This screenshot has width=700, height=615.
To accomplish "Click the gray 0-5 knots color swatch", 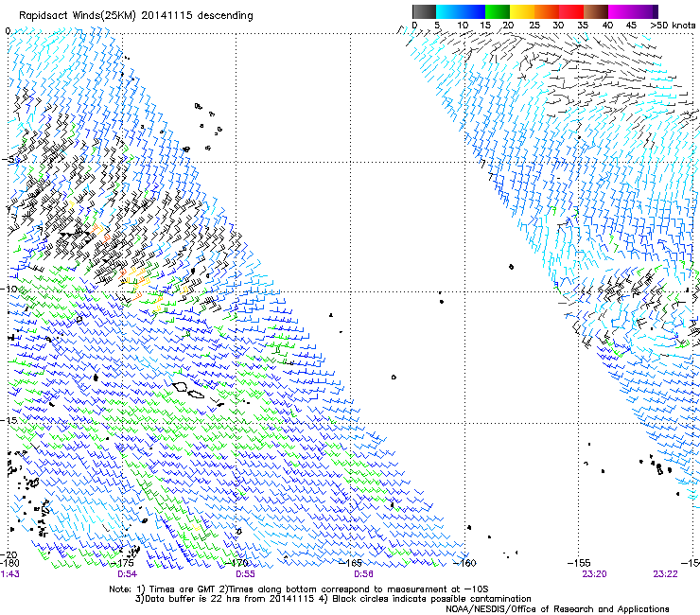I will pos(424,11).
